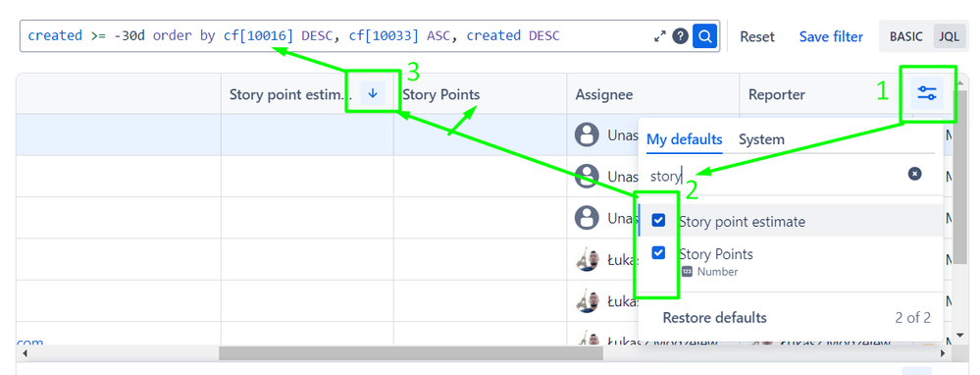Clear the column search text

[914, 174]
